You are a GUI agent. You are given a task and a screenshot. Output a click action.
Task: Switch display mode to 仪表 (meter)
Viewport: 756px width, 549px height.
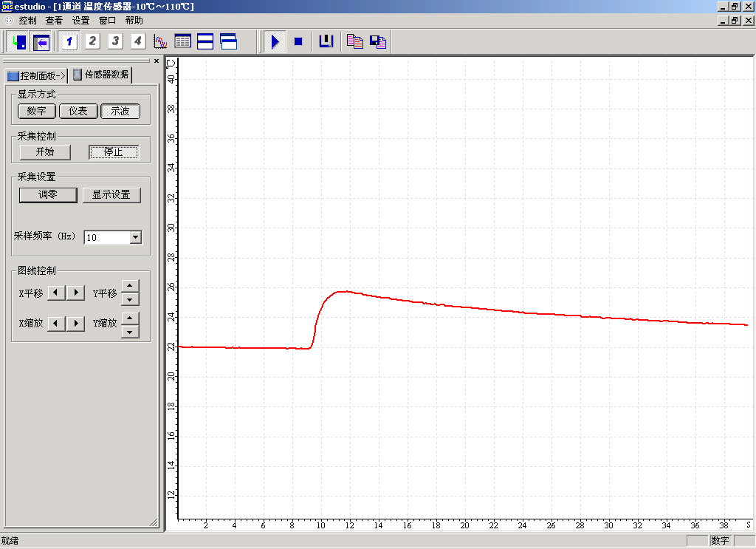[x=78, y=111]
